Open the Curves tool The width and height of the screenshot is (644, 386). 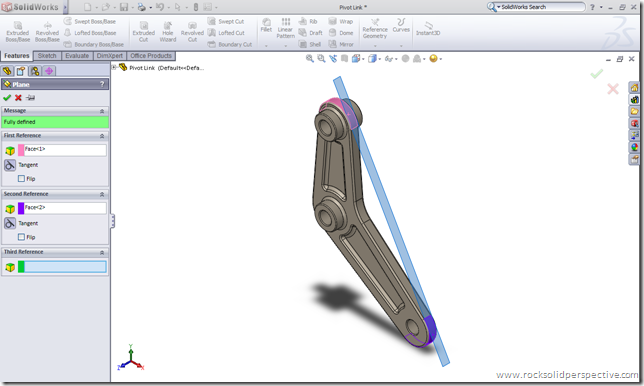(x=401, y=25)
